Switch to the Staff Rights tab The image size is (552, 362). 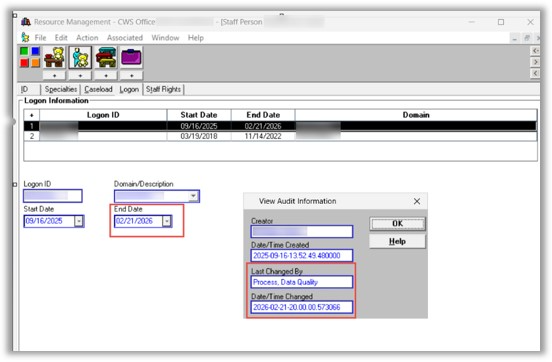(163, 89)
